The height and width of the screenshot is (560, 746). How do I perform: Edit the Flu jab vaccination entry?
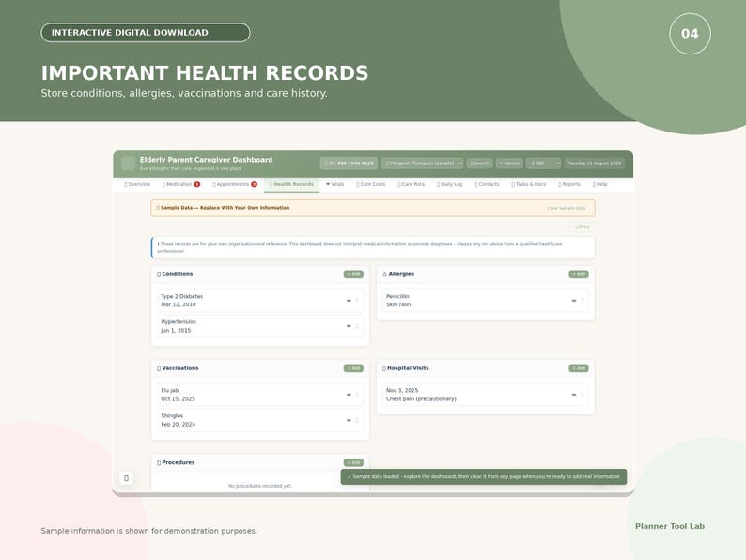click(x=349, y=395)
